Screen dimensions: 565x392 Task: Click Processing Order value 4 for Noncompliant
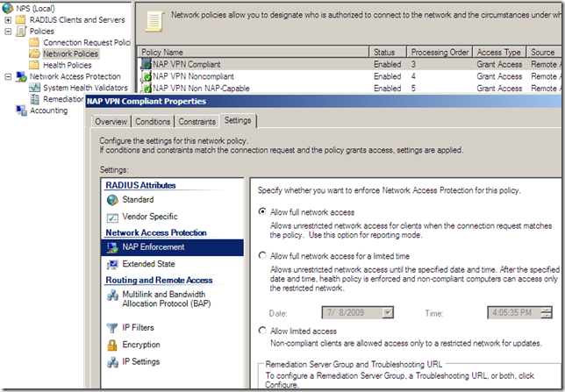click(x=413, y=76)
